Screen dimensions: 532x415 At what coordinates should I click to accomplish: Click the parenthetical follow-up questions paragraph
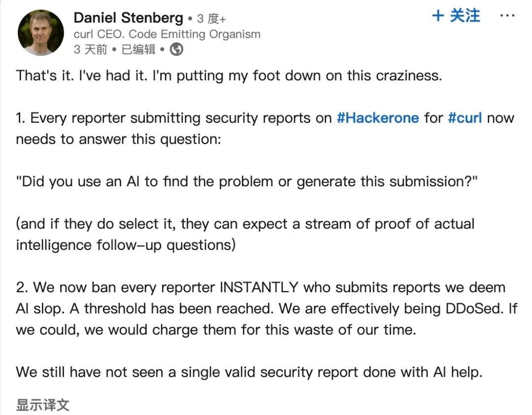pos(245,235)
